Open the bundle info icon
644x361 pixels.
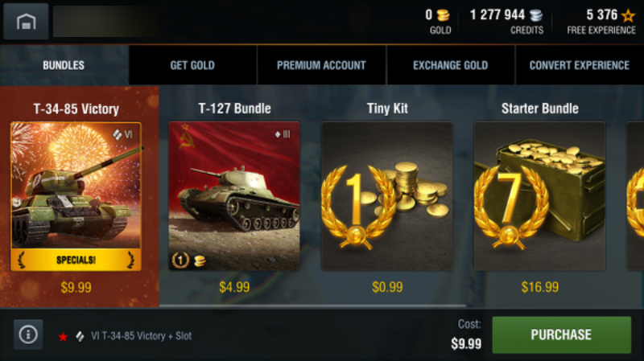28,334
